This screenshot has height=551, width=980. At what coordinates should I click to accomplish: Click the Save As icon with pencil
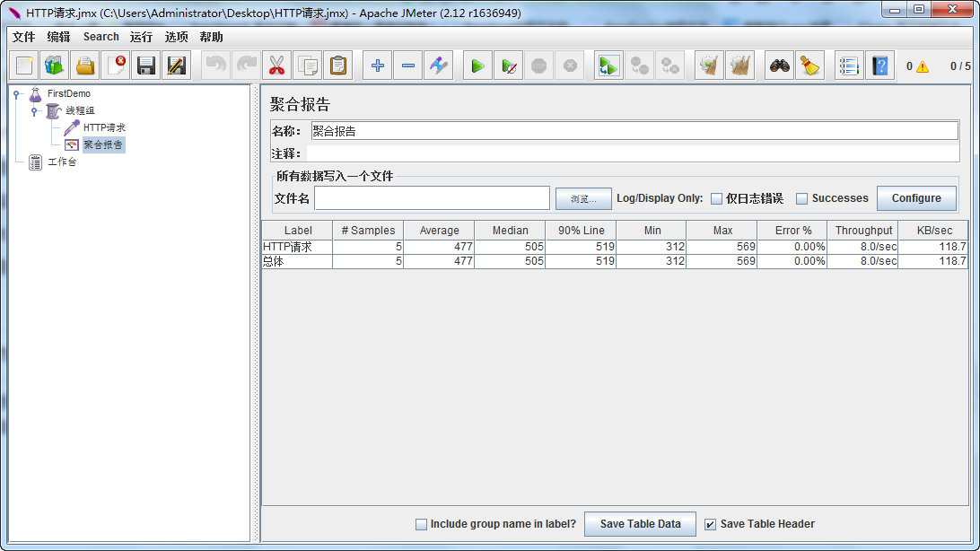(x=177, y=66)
